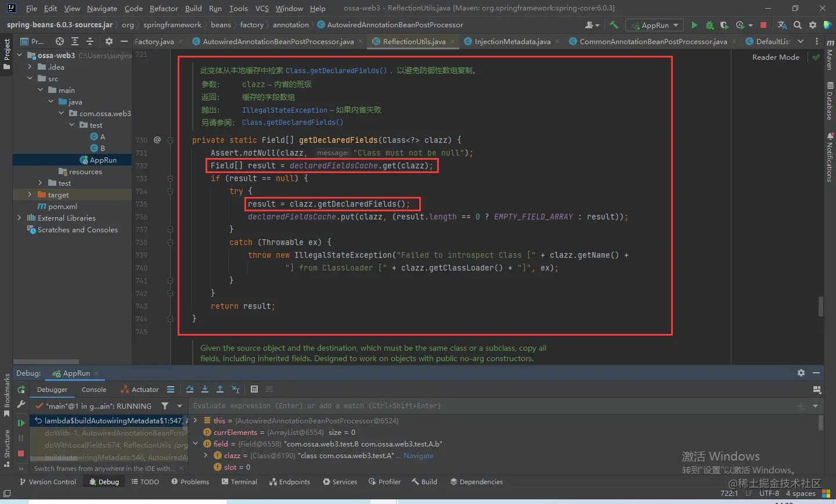Stop AppRun from the Debug sidebar
Viewport: 836px width, 504px height.
(21, 453)
